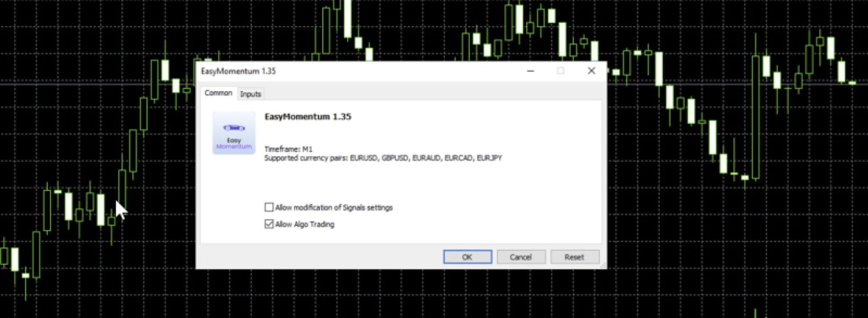Enable Allow modification of Signals settings
The height and width of the screenshot is (318, 868).
click(x=269, y=207)
